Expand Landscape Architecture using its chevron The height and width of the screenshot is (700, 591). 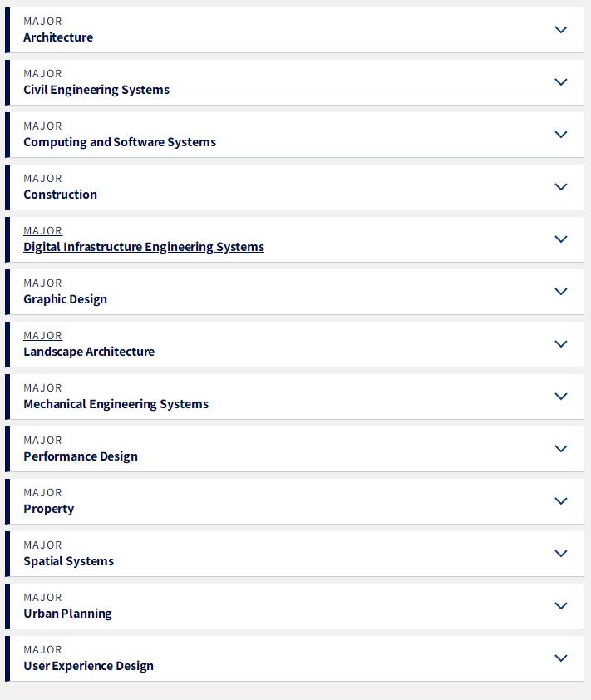(560, 343)
